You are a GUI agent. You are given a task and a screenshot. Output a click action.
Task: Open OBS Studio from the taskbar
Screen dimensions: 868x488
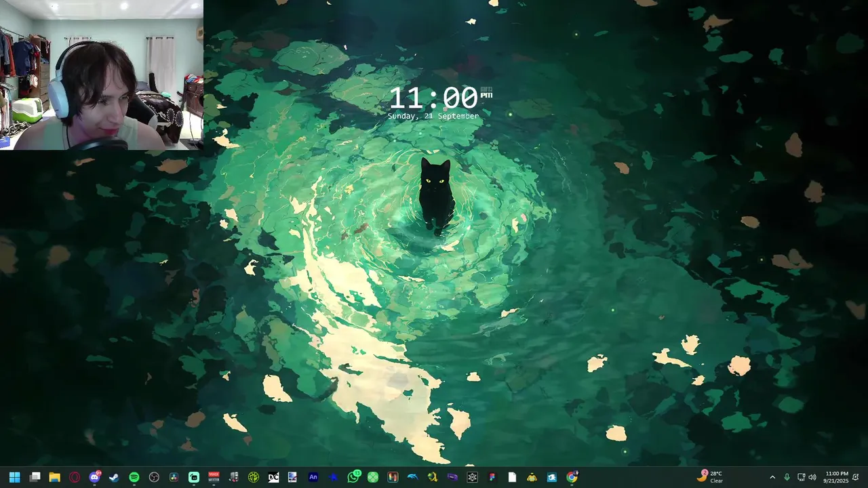coord(154,477)
